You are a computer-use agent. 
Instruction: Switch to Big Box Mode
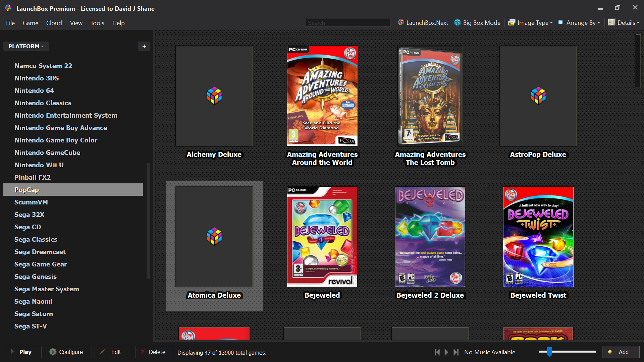click(x=477, y=23)
